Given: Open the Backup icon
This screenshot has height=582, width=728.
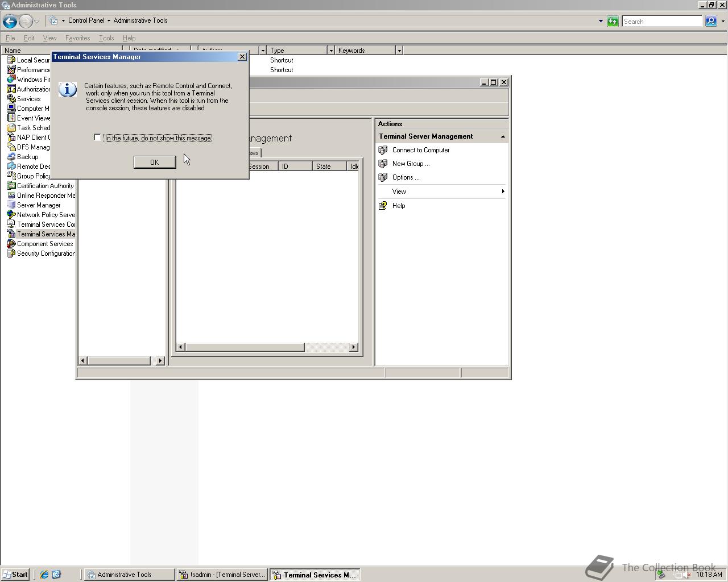Looking at the screenshot, I should click(11, 157).
